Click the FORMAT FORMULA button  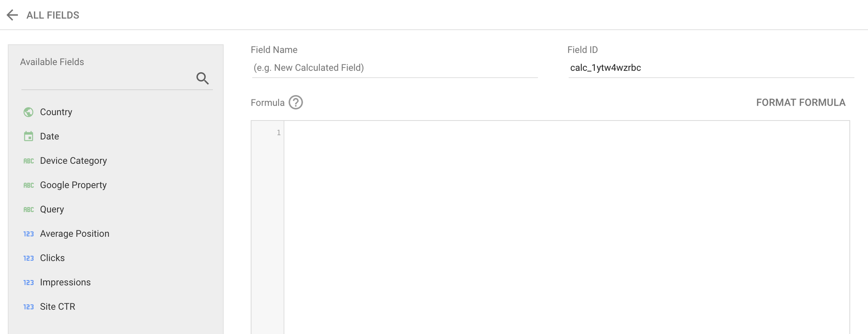[801, 102]
